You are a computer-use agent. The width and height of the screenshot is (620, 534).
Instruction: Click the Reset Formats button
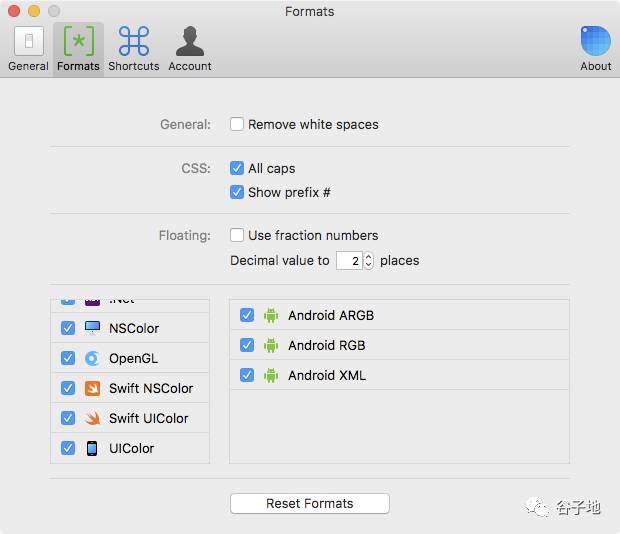coord(310,504)
